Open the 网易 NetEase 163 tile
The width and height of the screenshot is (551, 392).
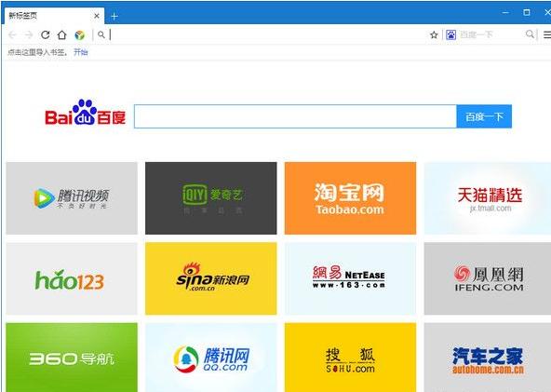350,278
